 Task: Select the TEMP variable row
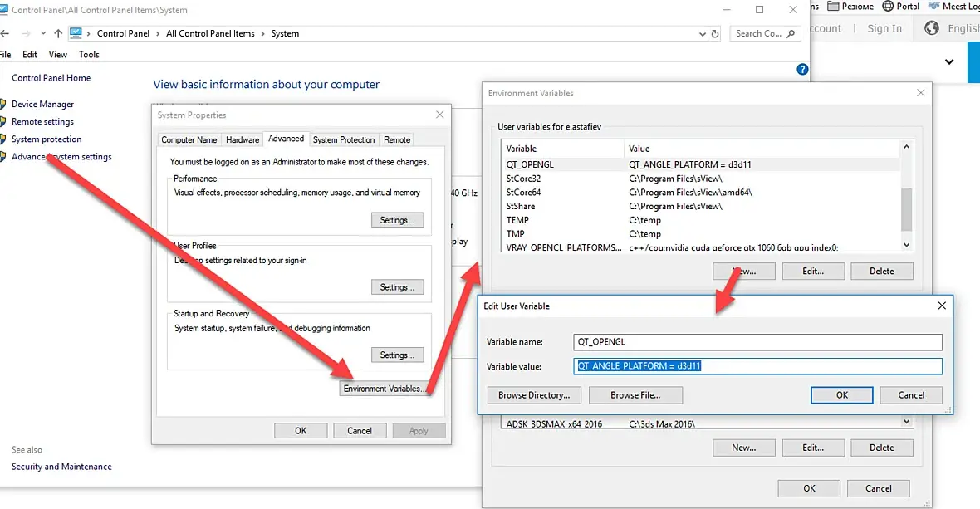(x=700, y=220)
